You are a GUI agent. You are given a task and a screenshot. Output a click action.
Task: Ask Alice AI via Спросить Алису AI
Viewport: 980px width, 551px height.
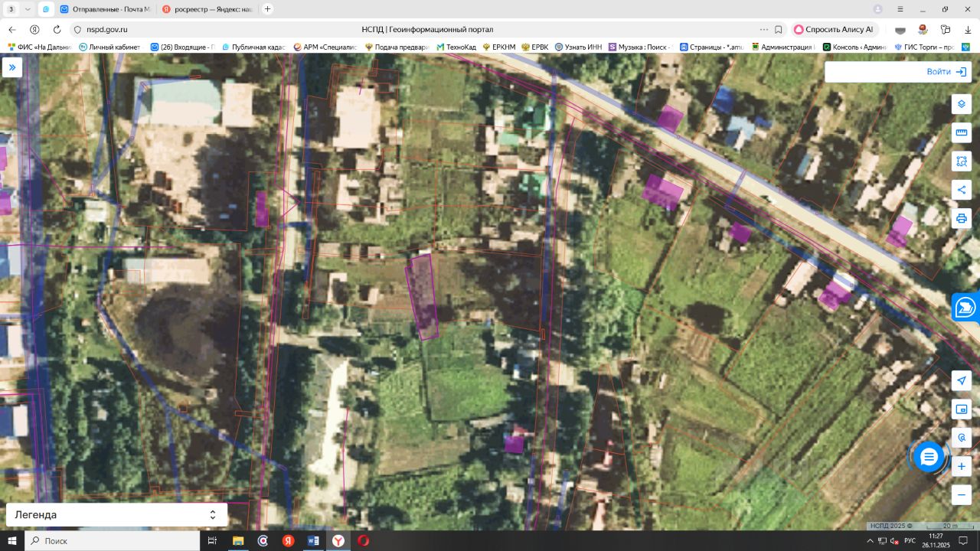(833, 29)
